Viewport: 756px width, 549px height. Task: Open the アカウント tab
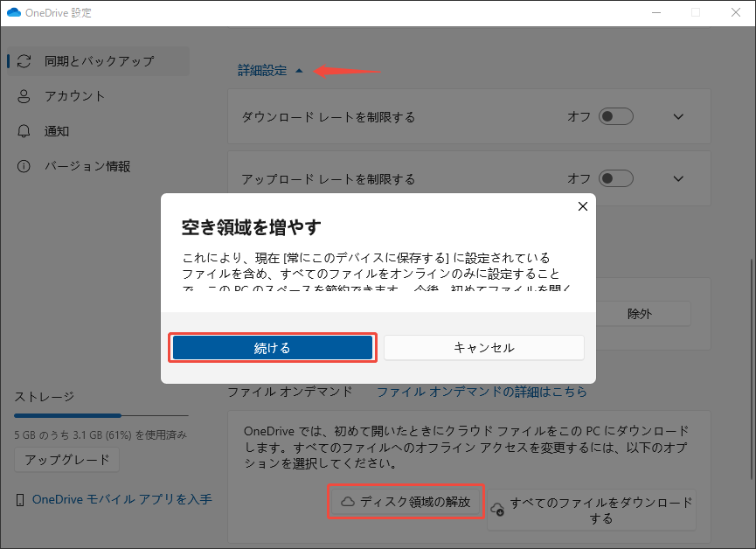click(x=99, y=96)
